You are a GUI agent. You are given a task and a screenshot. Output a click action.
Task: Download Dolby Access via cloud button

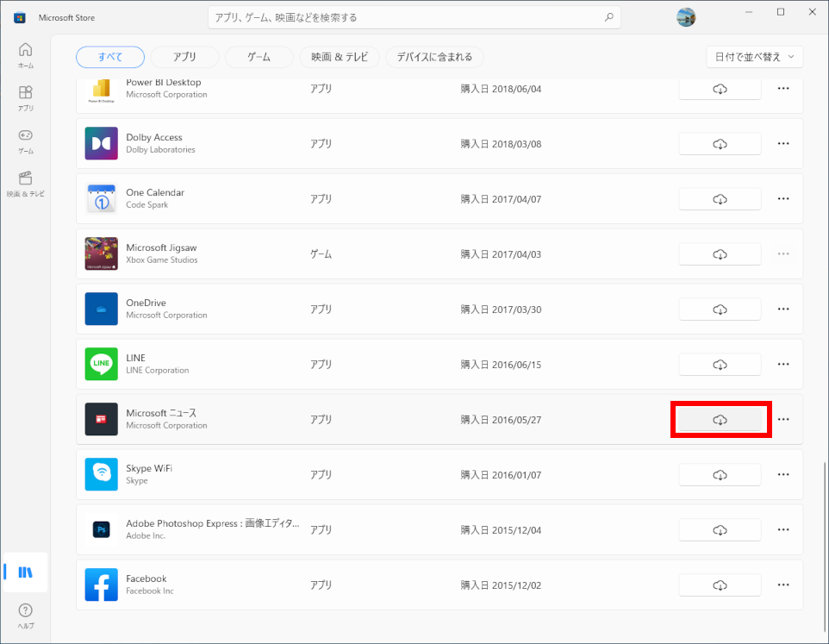[720, 144]
